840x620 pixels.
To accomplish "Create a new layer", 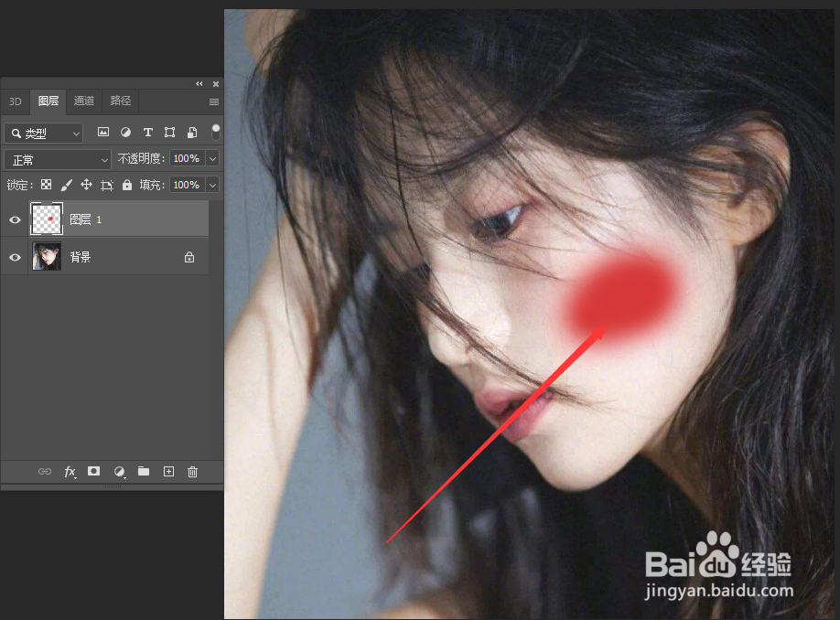I will pos(168,471).
